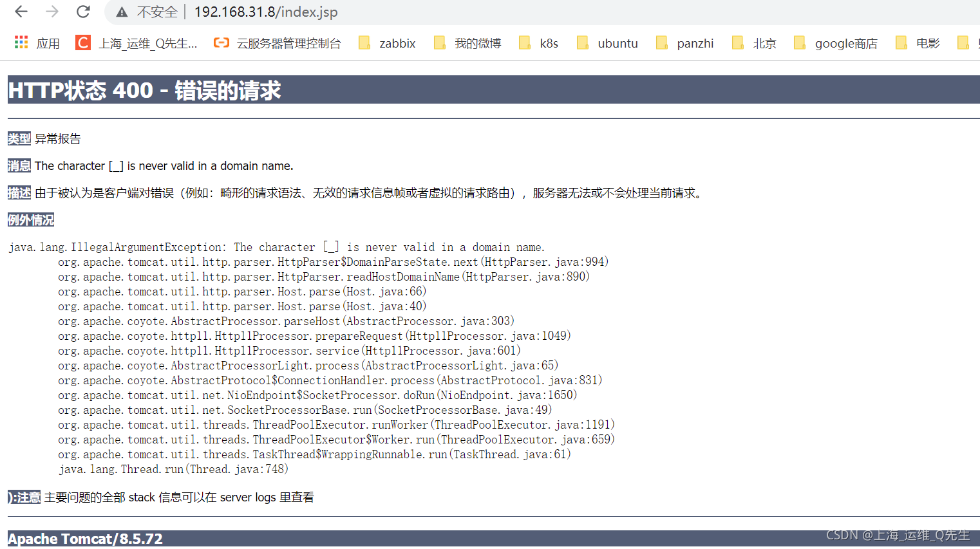The height and width of the screenshot is (549, 980).
Task: Click the 不安全 security label
Action: tap(157, 12)
